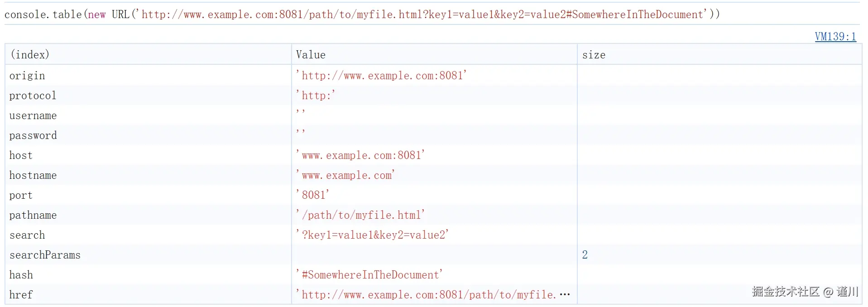Screen dimensions: 868x307
Task: Click the console.table command line
Action: click(362, 14)
